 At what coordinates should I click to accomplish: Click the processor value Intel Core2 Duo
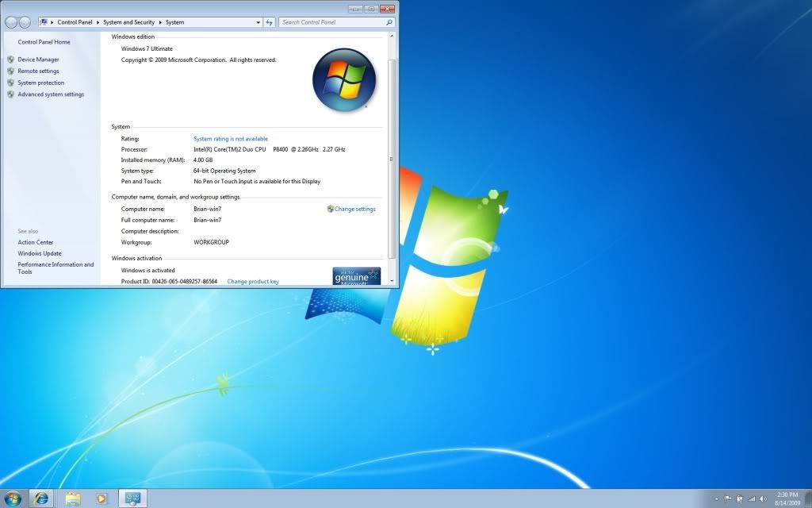click(270, 149)
